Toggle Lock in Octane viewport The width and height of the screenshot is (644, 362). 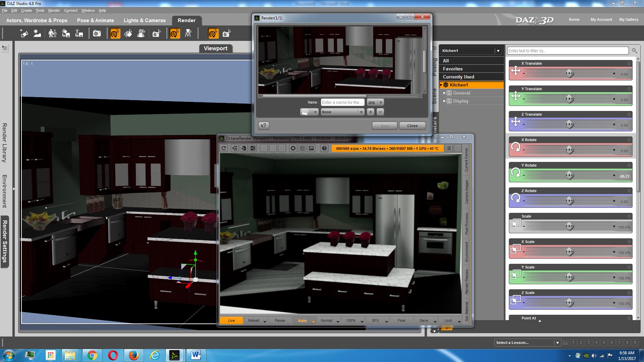pos(448,320)
